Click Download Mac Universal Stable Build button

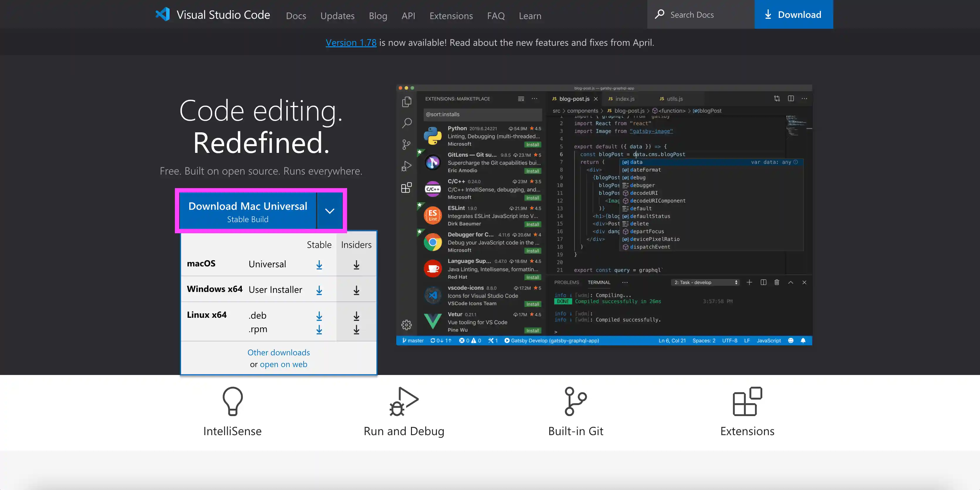point(248,211)
